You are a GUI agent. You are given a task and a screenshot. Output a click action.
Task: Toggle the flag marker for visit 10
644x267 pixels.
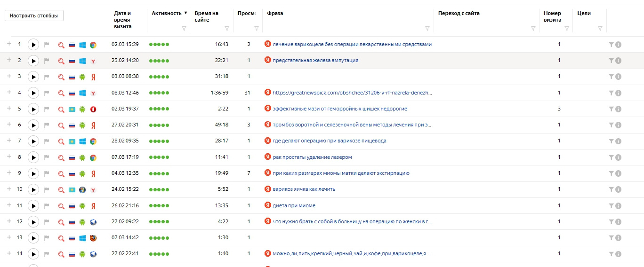pyautogui.click(x=47, y=189)
